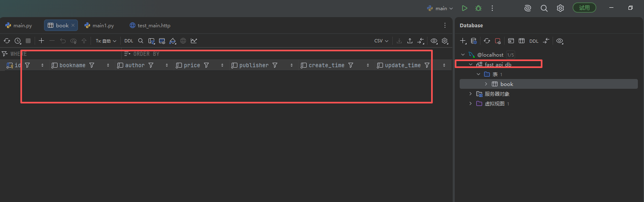The width and height of the screenshot is (644, 202).
Task: Search within the data editor
Action: tap(141, 41)
